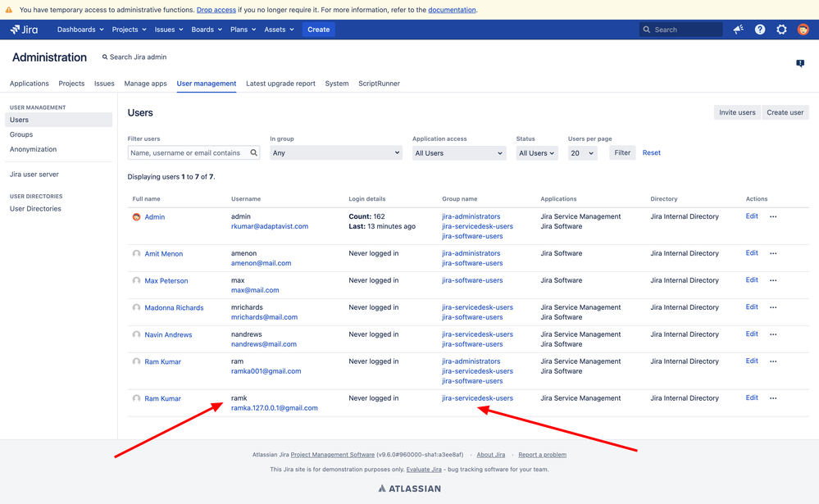Screen dimensions: 819x504
Task: Click the Invite users button
Action: (737, 112)
